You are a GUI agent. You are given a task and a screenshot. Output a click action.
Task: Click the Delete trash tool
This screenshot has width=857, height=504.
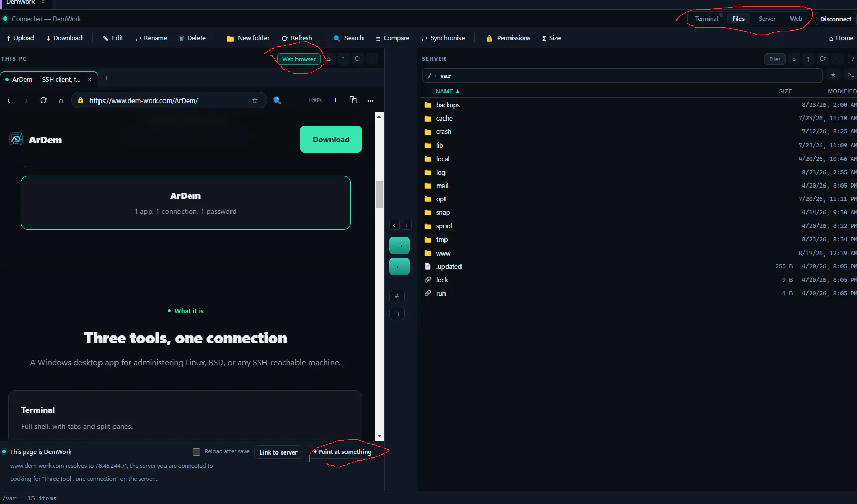[x=192, y=38]
